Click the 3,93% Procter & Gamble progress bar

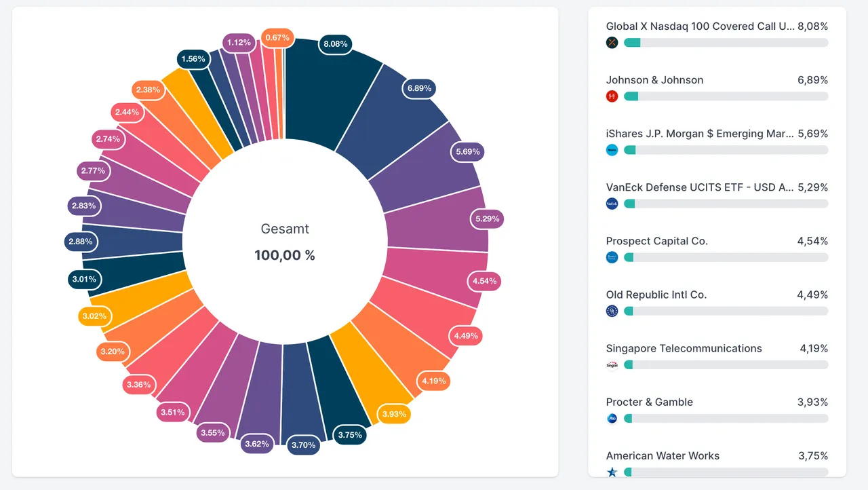[726, 419]
